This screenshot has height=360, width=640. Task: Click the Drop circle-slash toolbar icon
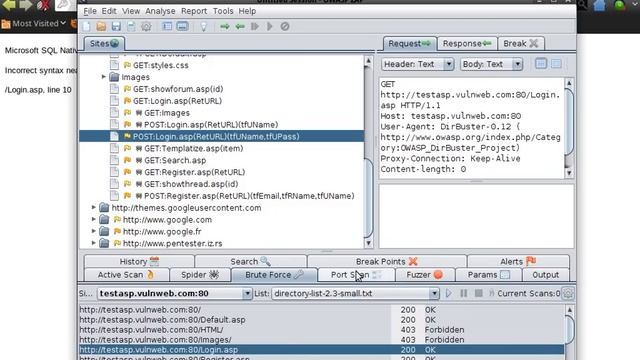pos(285,27)
